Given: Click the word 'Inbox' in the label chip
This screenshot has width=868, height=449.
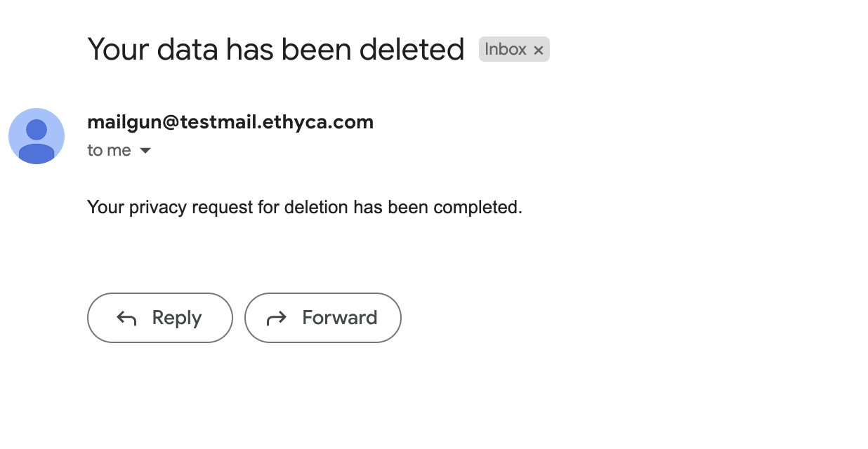Looking at the screenshot, I should click(505, 49).
